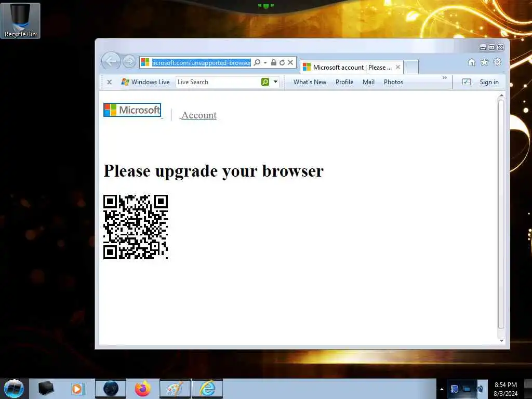Open the address bar autocomplete dropdown arrow

coord(265,62)
